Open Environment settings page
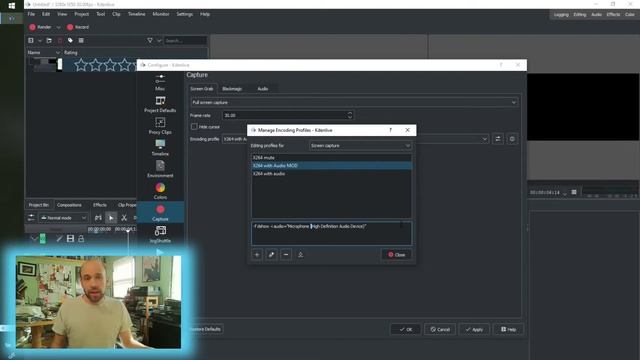The image size is (640, 360). click(x=160, y=169)
